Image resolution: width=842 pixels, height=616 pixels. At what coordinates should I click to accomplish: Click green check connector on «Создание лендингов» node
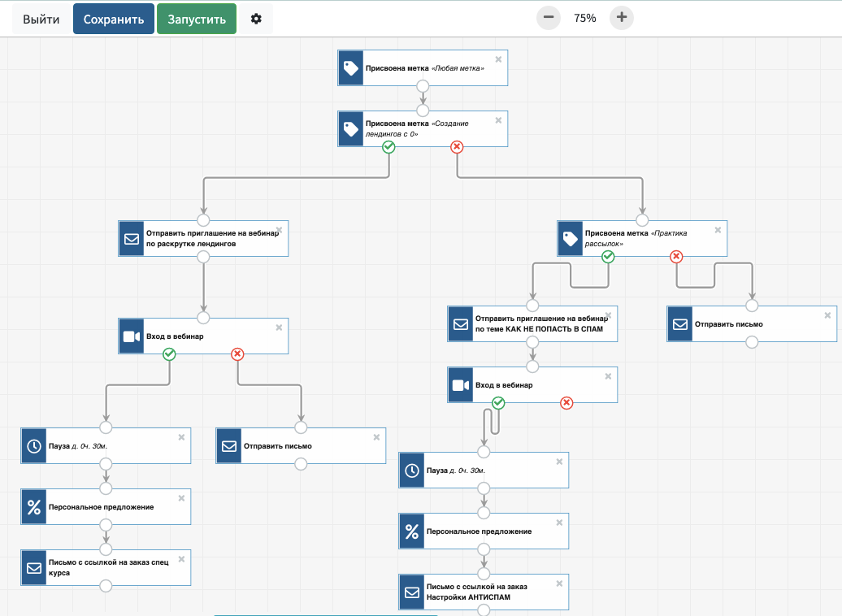(388, 147)
